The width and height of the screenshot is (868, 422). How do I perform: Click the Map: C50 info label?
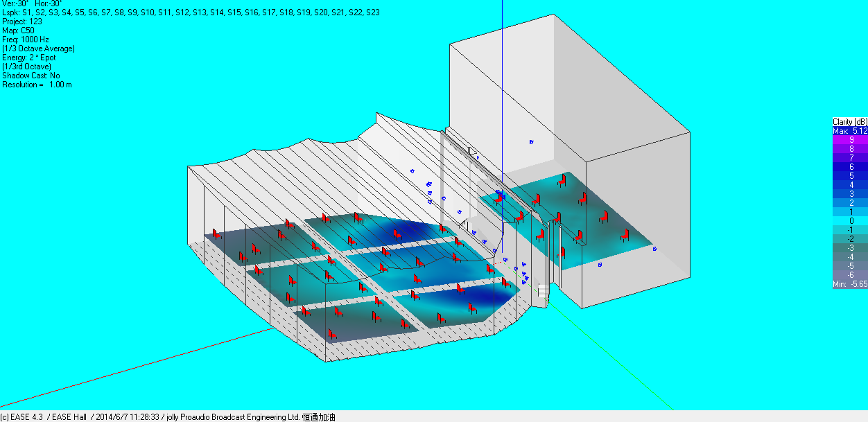(x=18, y=30)
